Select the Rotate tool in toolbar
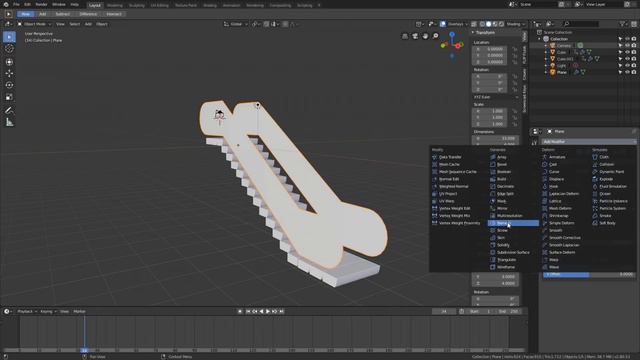The image size is (640, 360). pos(9,85)
